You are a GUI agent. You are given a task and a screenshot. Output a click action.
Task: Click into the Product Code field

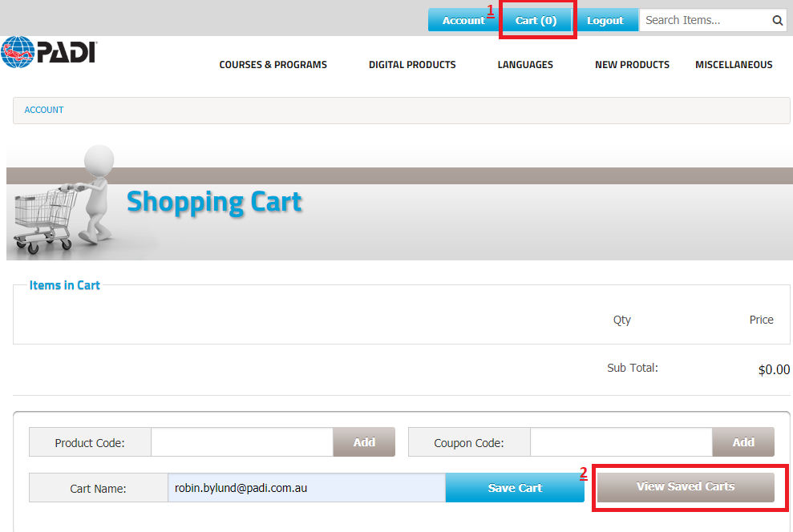[x=241, y=442]
